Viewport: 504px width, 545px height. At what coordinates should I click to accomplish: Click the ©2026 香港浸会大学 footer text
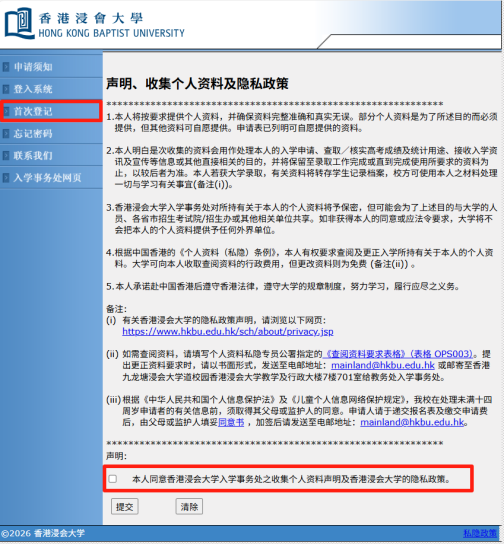tap(43, 533)
